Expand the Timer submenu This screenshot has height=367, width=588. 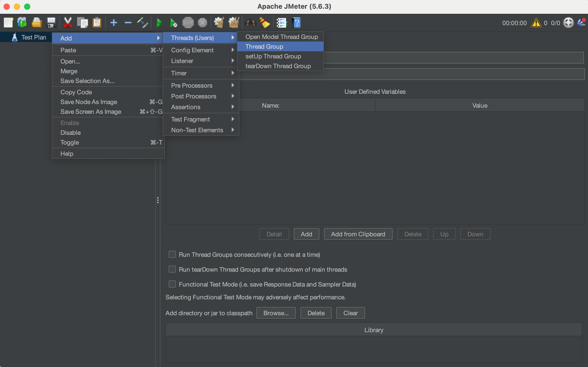pos(201,73)
